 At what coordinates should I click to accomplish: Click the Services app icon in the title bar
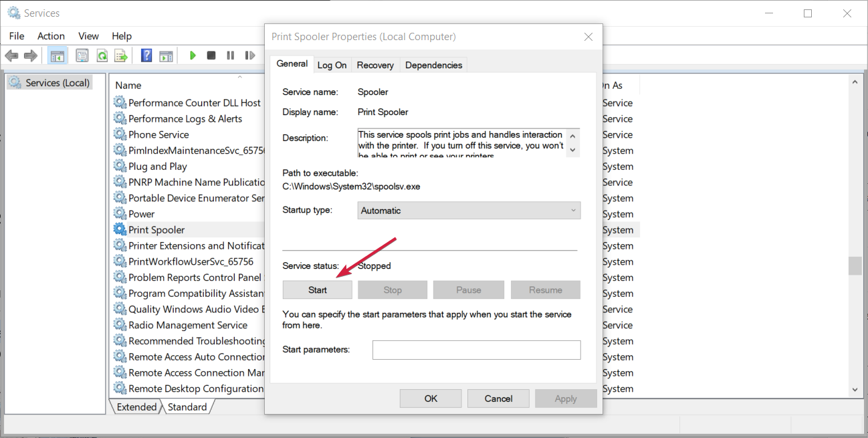[x=13, y=13]
